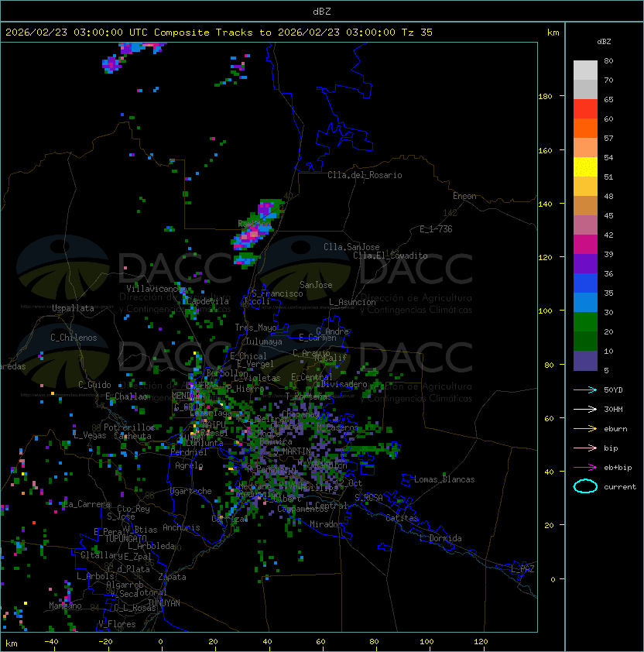Click the C_Guido place label
The height and width of the screenshot is (652, 644).
click(94, 385)
